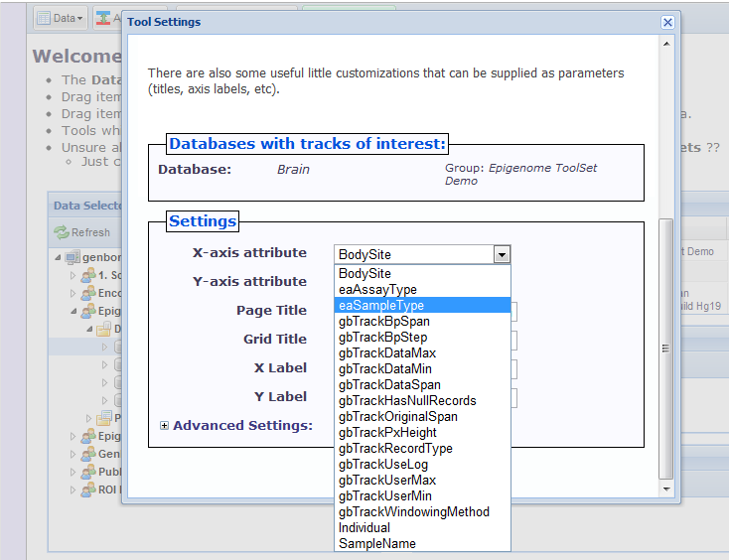Expand the Advanced Settings section
The height and width of the screenshot is (560, 729).
(164, 426)
